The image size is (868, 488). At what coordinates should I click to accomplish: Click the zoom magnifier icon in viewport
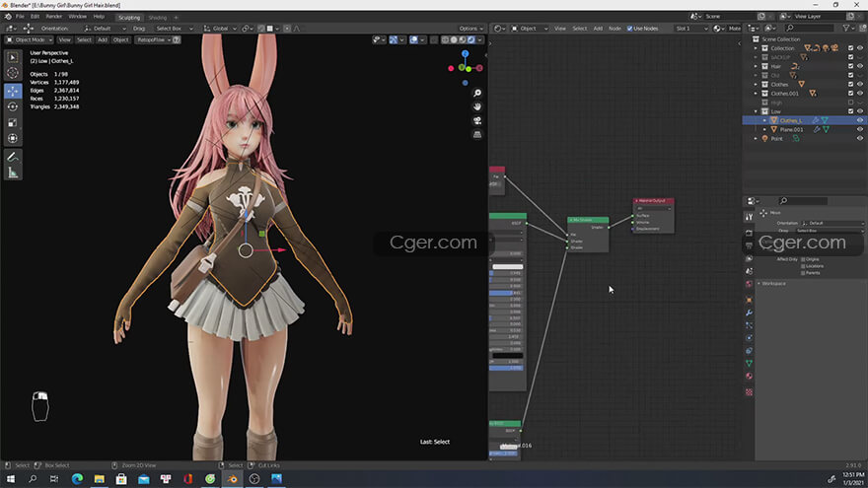(x=477, y=93)
